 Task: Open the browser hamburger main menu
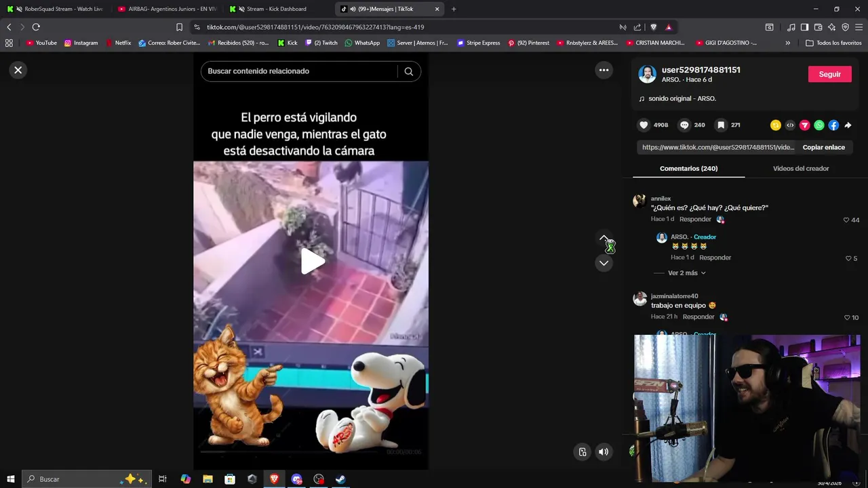pyautogui.click(x=859, y=27)
